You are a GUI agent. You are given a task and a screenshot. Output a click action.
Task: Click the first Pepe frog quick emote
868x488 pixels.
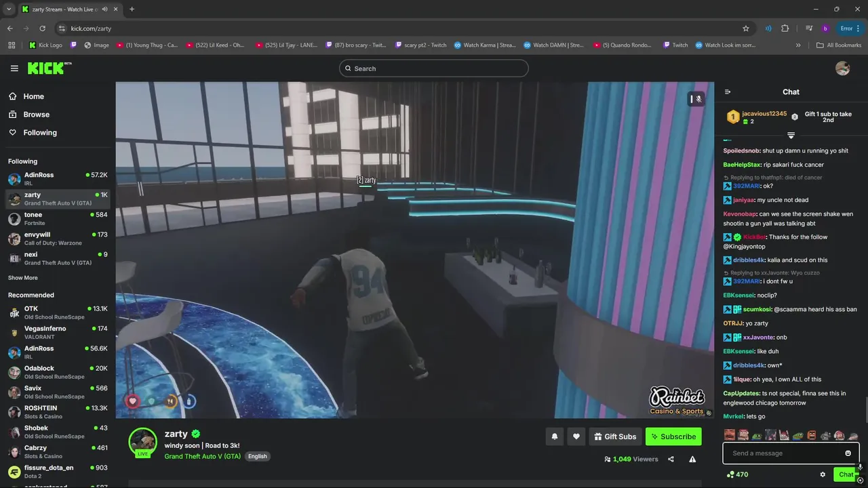pos(757,435)
